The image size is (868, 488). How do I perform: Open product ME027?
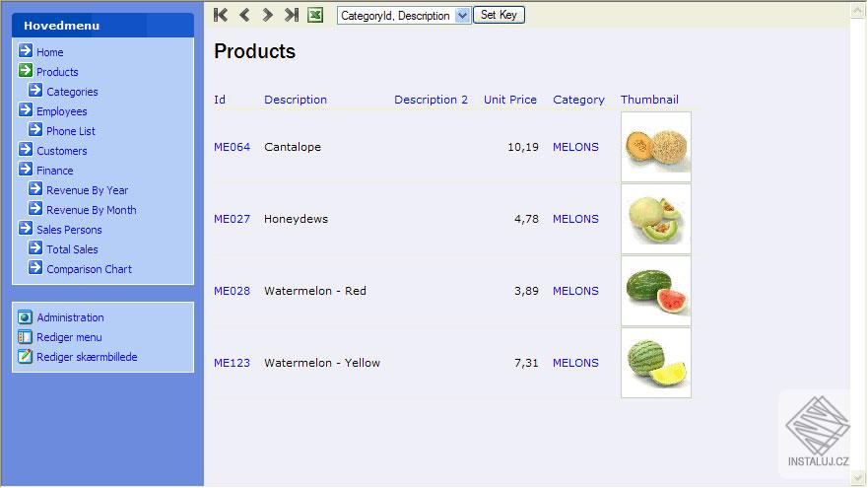[232, 219]
